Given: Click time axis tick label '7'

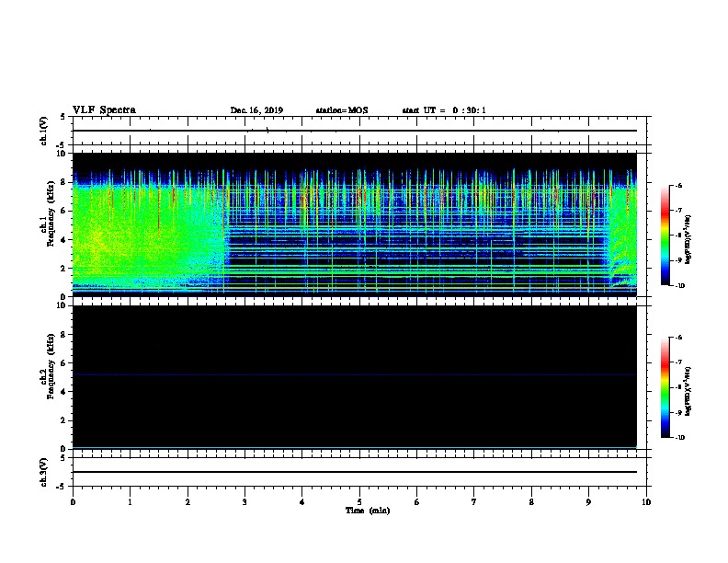Looking at the screenshot, I should pyautogui.click(x=474, y=501).
